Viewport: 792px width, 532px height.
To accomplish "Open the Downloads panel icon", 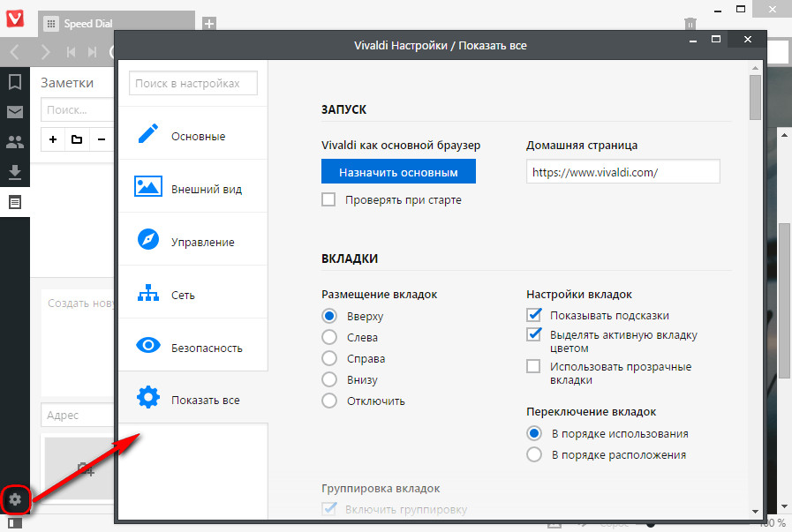I will (x=15, y=173).
